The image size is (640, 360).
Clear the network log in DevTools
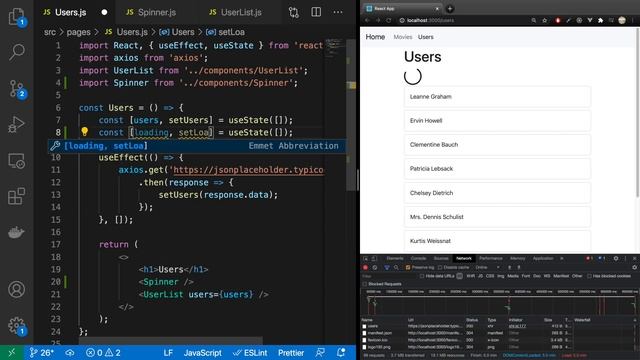pos(375,267)
